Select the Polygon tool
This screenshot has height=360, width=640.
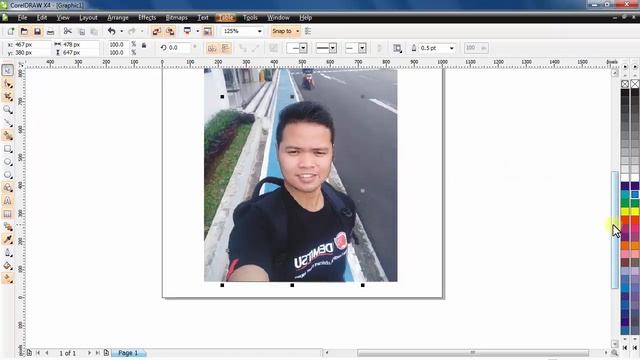pyautogui.click(x=7, y=175)
